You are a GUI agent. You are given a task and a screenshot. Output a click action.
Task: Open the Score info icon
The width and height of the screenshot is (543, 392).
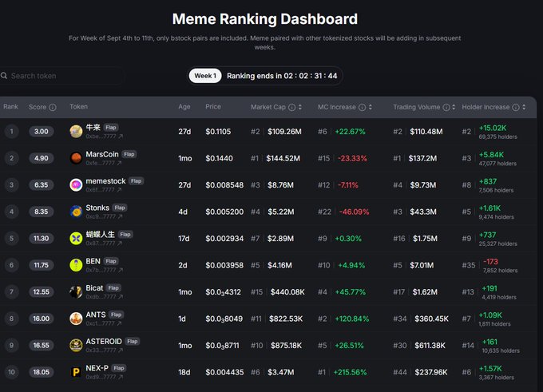click(x=53, y=107)
